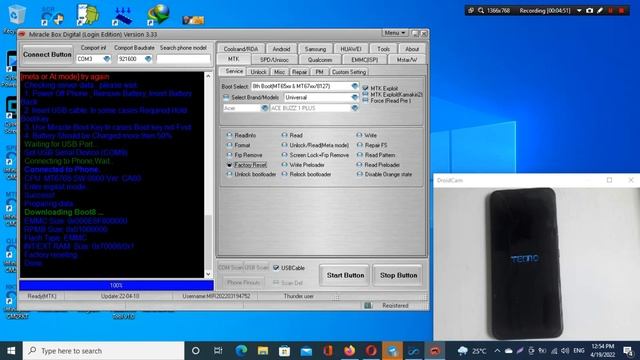Open the Internet Download Manager desktop shortcut
Screen dimensions: 640x360
pyautogui.click(x=158, y=14)
